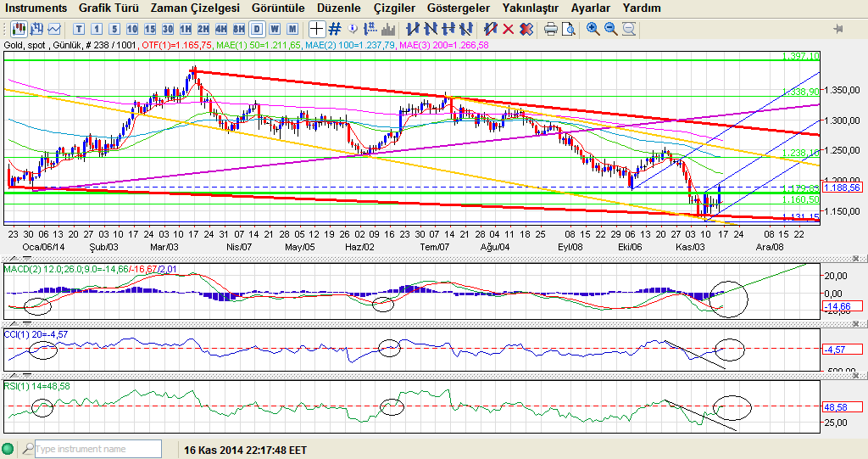Image resolution: width=868 pixels, height=459 pixels.
Task: Toggle the chart grid icon
Action: click(x=335, y=29)
